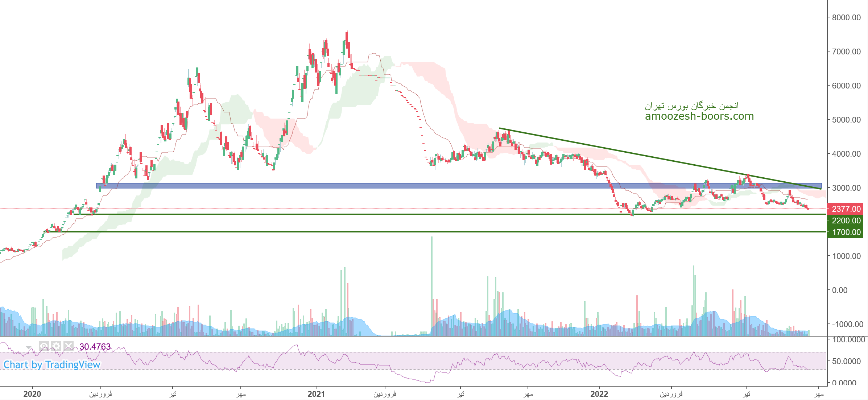
Task: Select the green 2200.00 price label
Action: (x=845, y=220)
